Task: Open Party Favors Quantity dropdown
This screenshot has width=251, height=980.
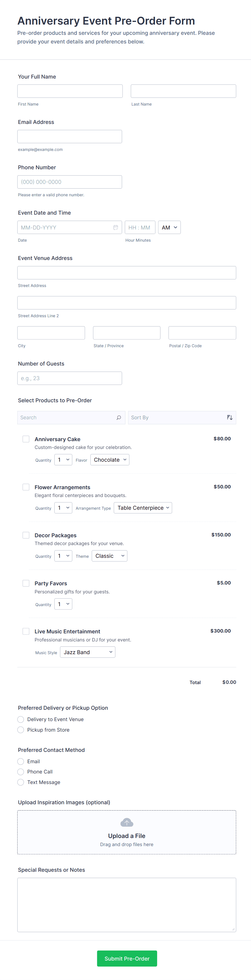Action: click(x=63, y=604)
